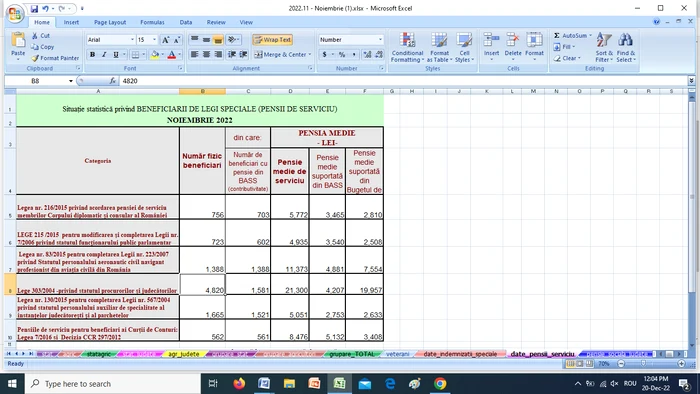The height and width of the screenshot is (394, 700).
Task: Open the Cell Styles gallery
Action: [464, 47]
